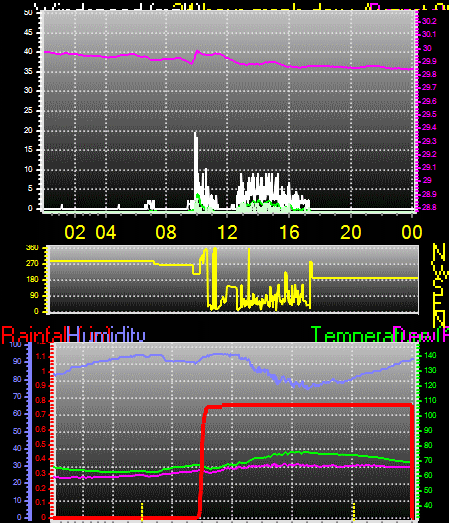Select "180" on the wind direction axis
This screenshot has height=523, width=449.
32,280
